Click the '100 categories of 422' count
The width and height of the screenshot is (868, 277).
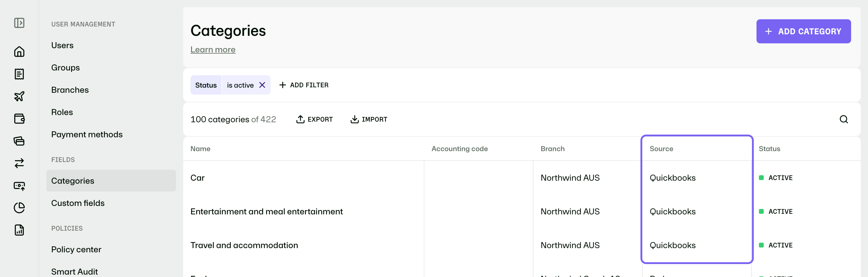coord(233,119)
